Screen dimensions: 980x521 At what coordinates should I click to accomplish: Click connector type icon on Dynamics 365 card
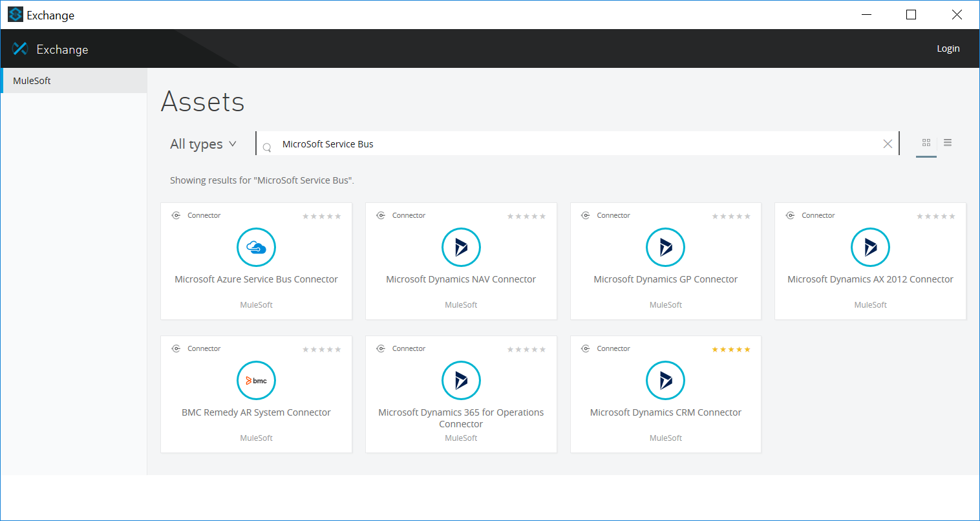pos(381,348)
